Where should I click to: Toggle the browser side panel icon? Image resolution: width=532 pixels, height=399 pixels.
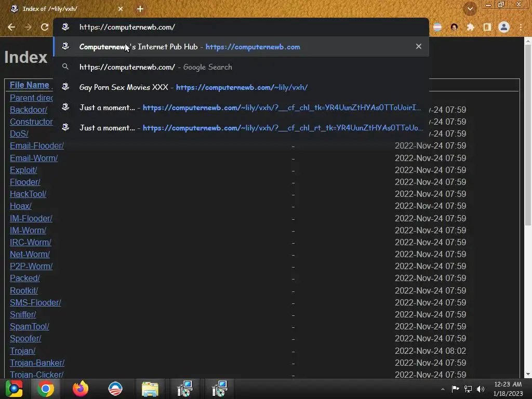pos(487,27)
